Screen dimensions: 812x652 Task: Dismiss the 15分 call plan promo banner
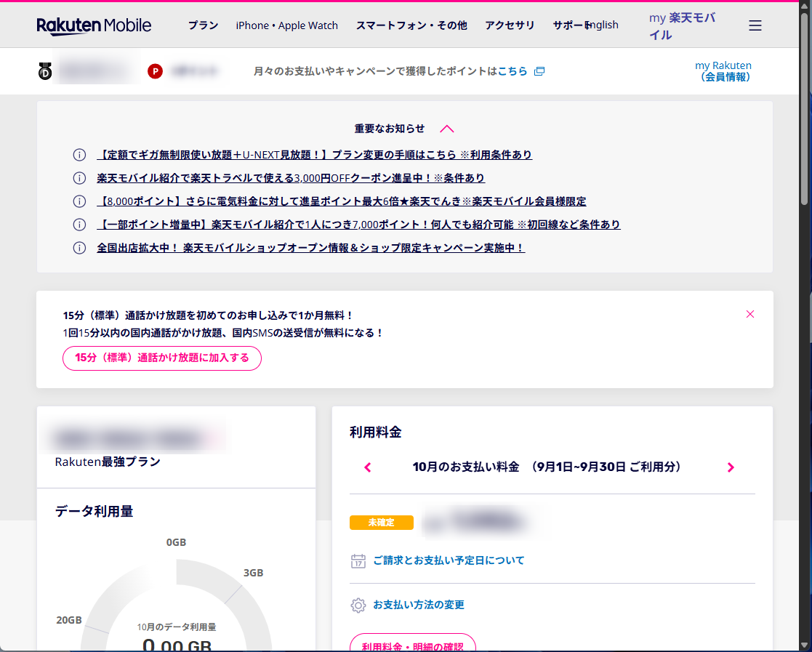point(750,314)
